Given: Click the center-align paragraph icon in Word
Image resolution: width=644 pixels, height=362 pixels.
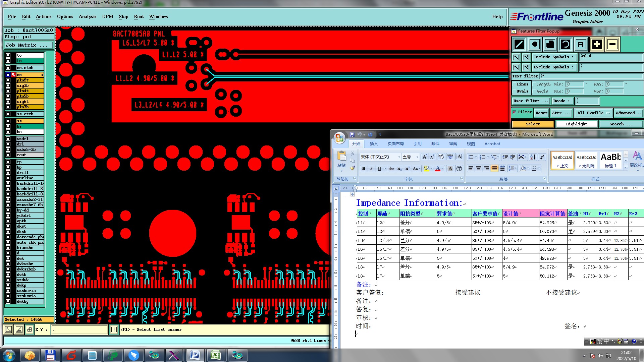Looking at the screenshot, I should coord(479,168).
